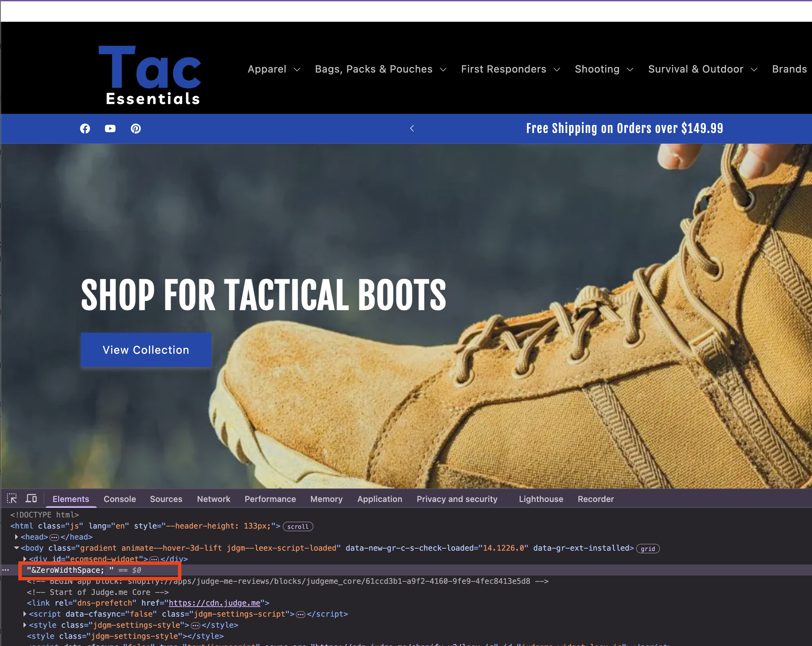Click the scroll badge on the html element

tap(298, 527)
